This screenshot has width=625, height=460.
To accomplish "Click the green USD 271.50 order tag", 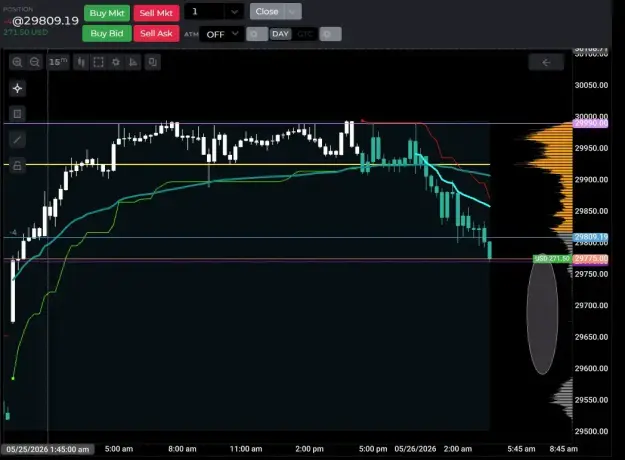I will pyautogui.click(x=552, y=259).
